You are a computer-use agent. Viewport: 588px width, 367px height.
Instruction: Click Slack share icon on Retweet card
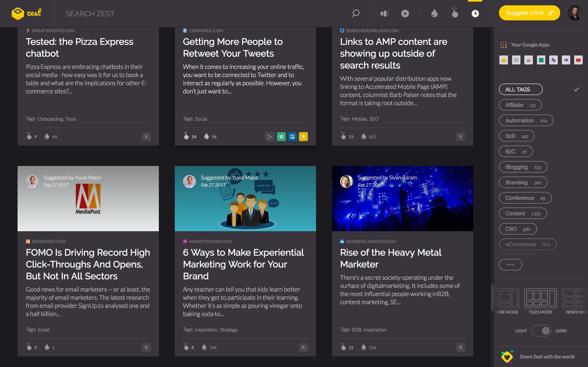click(x=281, y=137)
